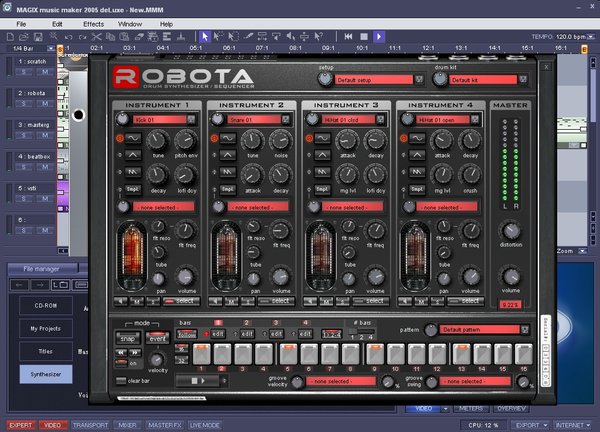Toggle sequencer step 16 pad
This screenshot has width=600, height=432.
coord(523,354)
